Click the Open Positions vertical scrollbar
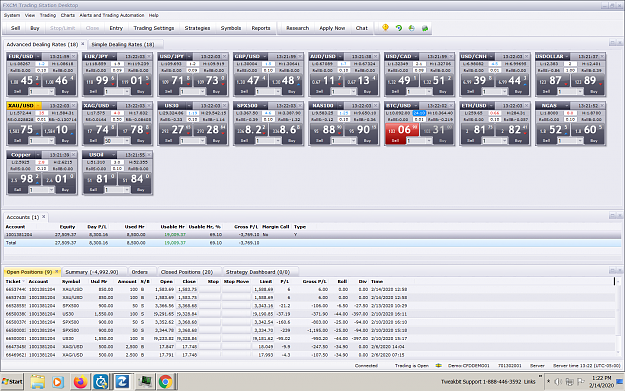Screen dimensions: 625x391 point(618,318)
